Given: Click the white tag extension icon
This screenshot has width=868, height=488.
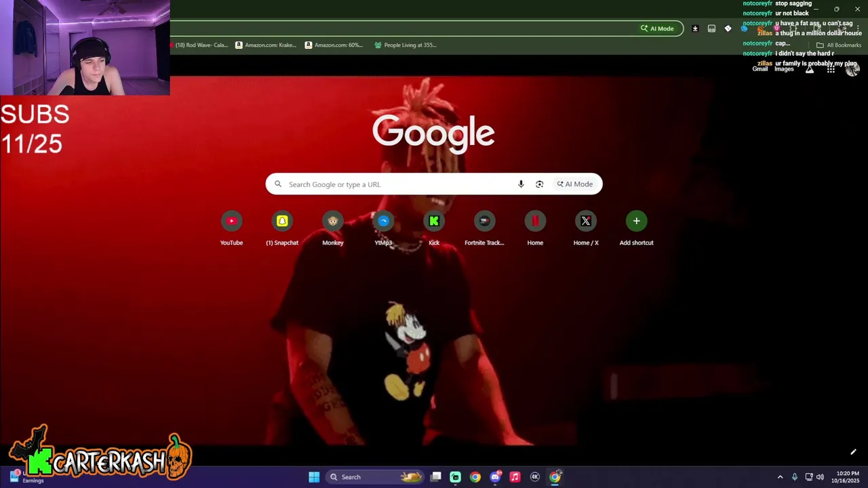Looking at the screenshot, I should click(728, 28).
